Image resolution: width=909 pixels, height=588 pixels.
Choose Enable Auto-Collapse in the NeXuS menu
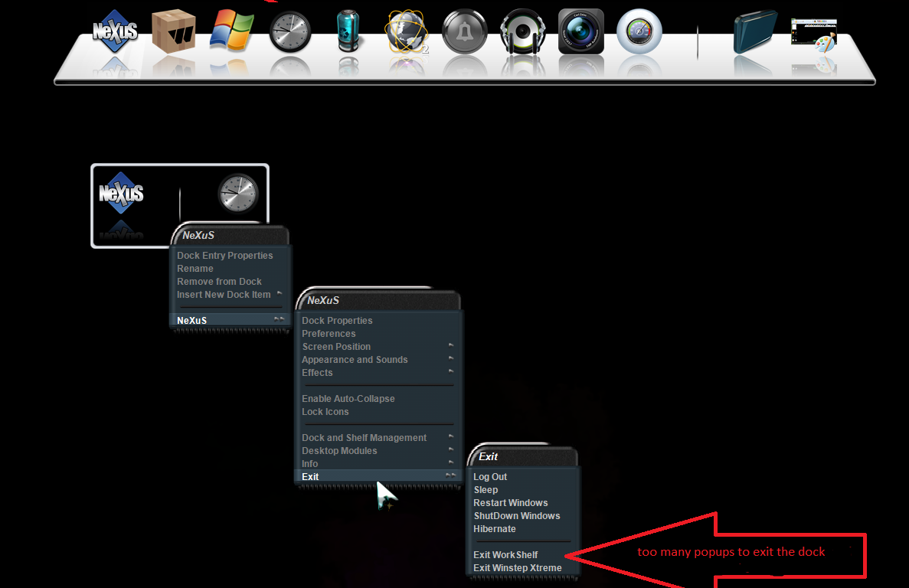point(348,399)
